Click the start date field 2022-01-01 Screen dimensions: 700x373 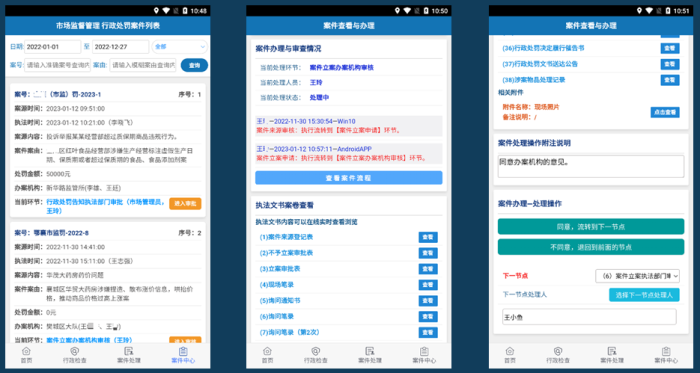pos(53,46)
